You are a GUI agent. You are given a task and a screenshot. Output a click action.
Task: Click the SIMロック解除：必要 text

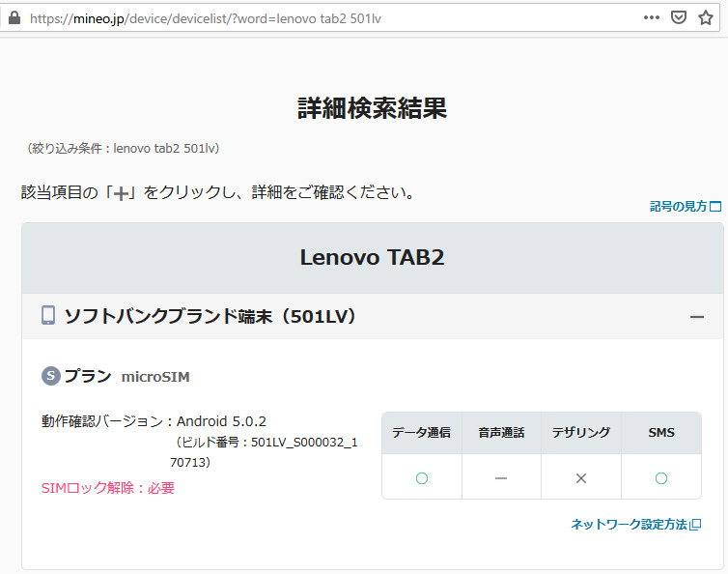click(108, 488)
